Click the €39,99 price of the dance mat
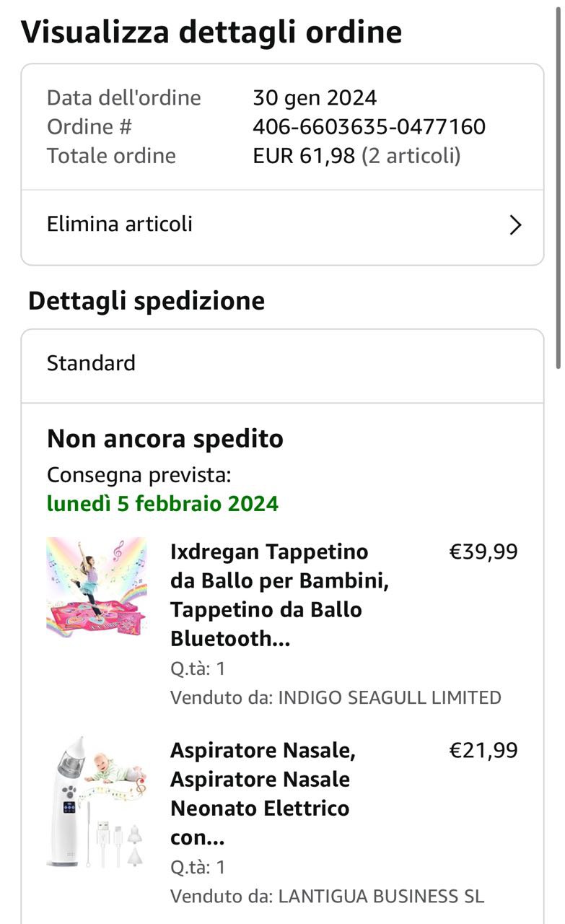This screenshot has height=924, width=565. pos(483,552)
